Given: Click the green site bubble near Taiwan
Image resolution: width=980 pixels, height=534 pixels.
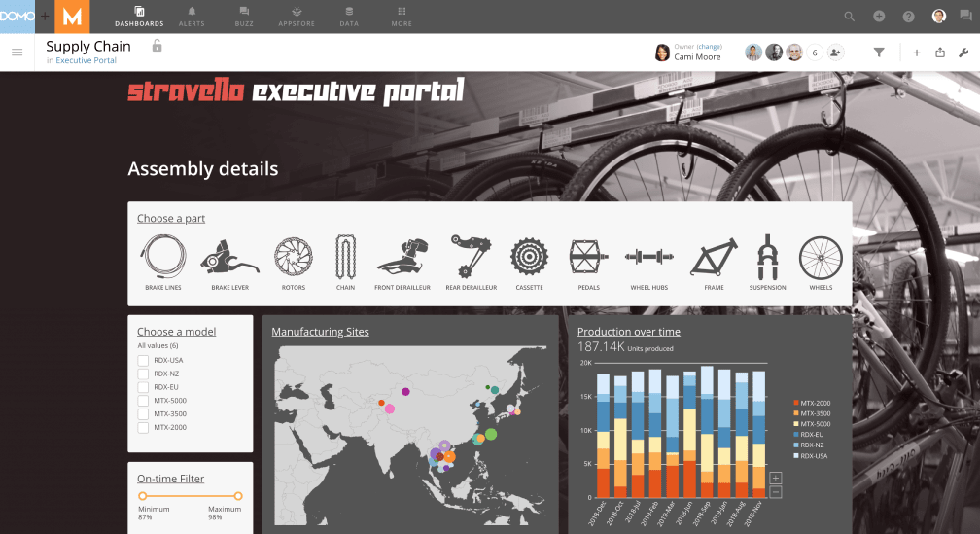Looking at the screenshot, I should coord(491,434).
